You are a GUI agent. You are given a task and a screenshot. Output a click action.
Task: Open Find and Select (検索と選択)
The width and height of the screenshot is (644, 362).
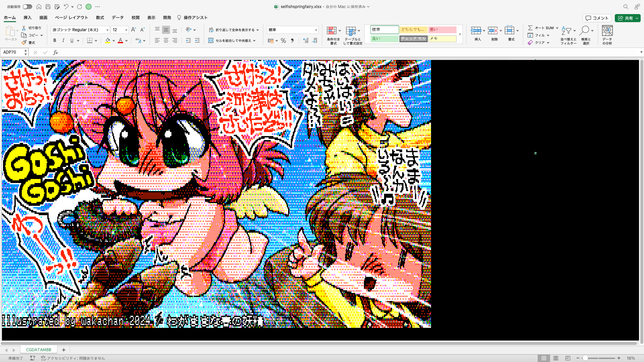(x=586, y=35)
